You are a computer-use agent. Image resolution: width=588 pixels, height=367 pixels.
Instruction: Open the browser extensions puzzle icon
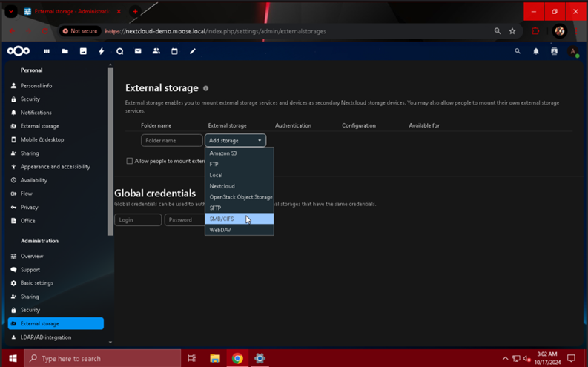tap(535, 31)
